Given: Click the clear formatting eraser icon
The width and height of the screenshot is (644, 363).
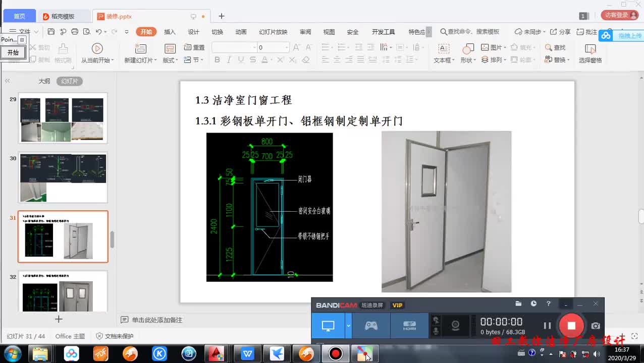Looking at the screenshot, I should point(305,60).
